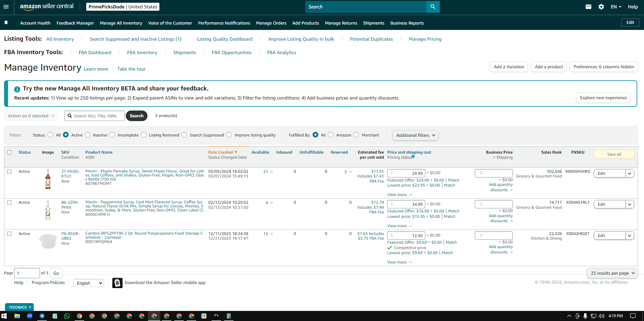The height and width of the screenshot is (321, 644).
Task: Open the Calculator from the taskbar
Action: click(229, 316)
